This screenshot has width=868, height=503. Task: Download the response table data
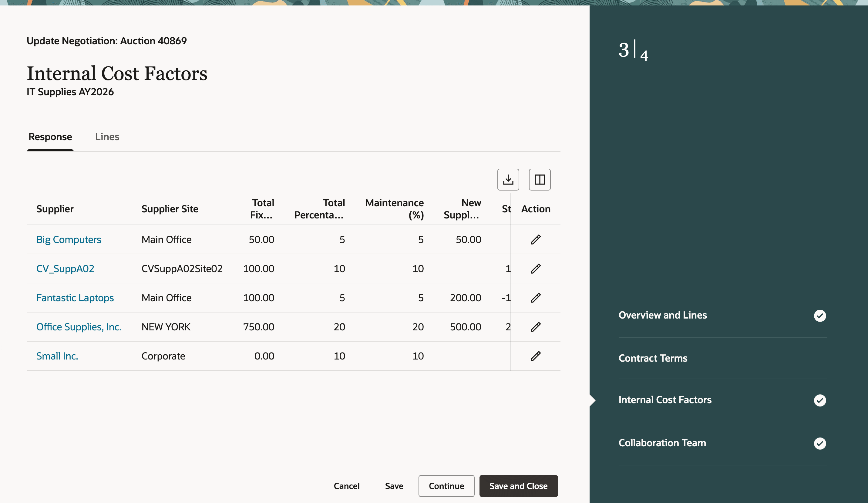tap(508, 179)
